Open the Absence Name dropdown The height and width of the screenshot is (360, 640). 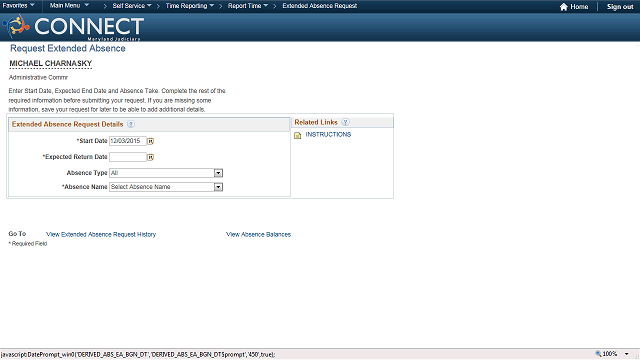tap(218, 187)
